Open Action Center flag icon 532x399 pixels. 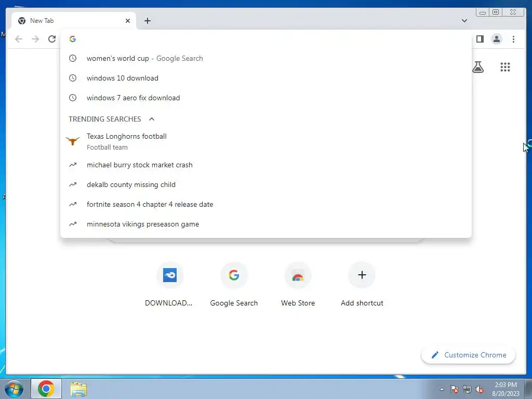pyautogui.click(x=454, y=389)
